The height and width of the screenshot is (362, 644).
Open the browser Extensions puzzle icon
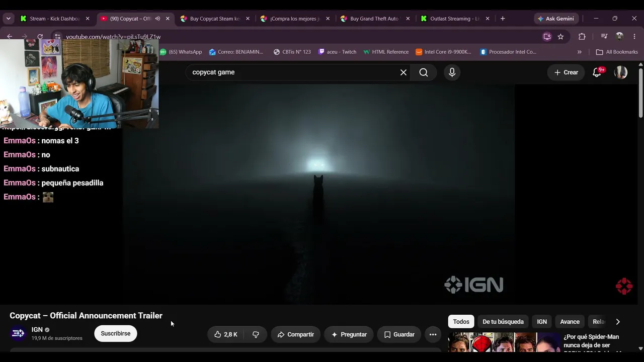582,36
